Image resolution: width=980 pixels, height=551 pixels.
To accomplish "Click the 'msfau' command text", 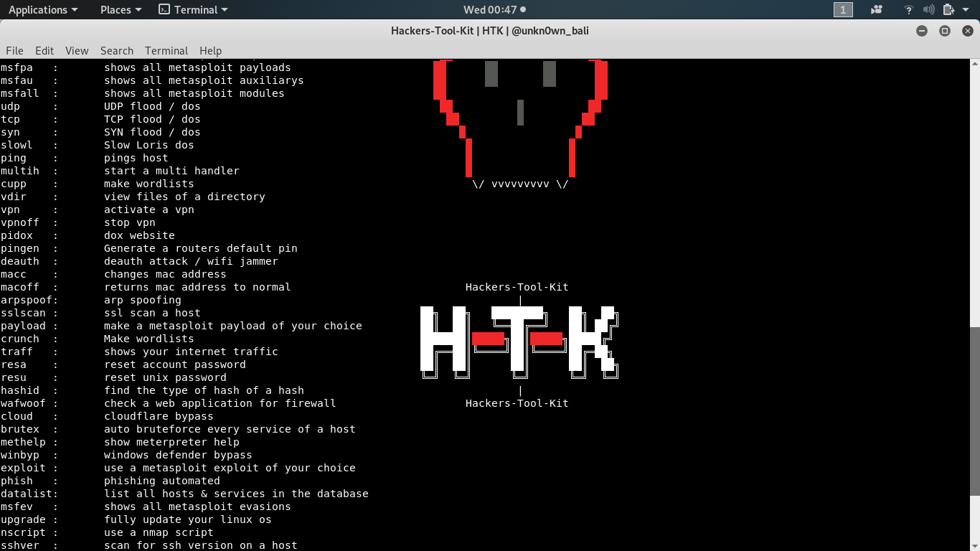I will click(17, 80).
